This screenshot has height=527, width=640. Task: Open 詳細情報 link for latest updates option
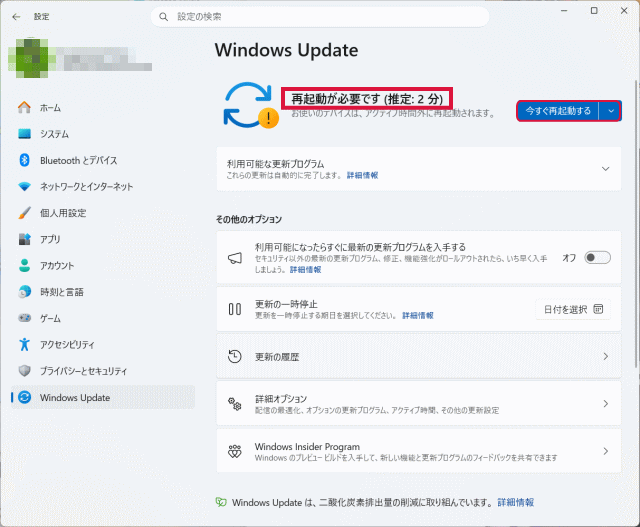305,269
